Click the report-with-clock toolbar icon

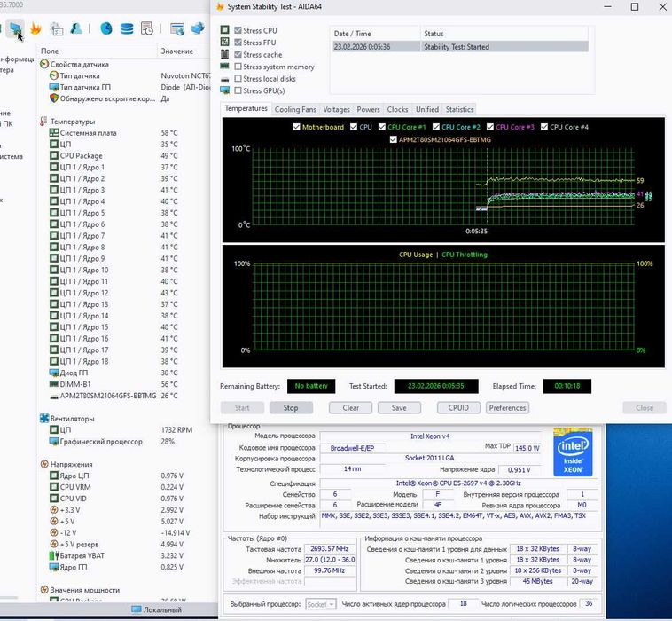click(x=146, y=28)
